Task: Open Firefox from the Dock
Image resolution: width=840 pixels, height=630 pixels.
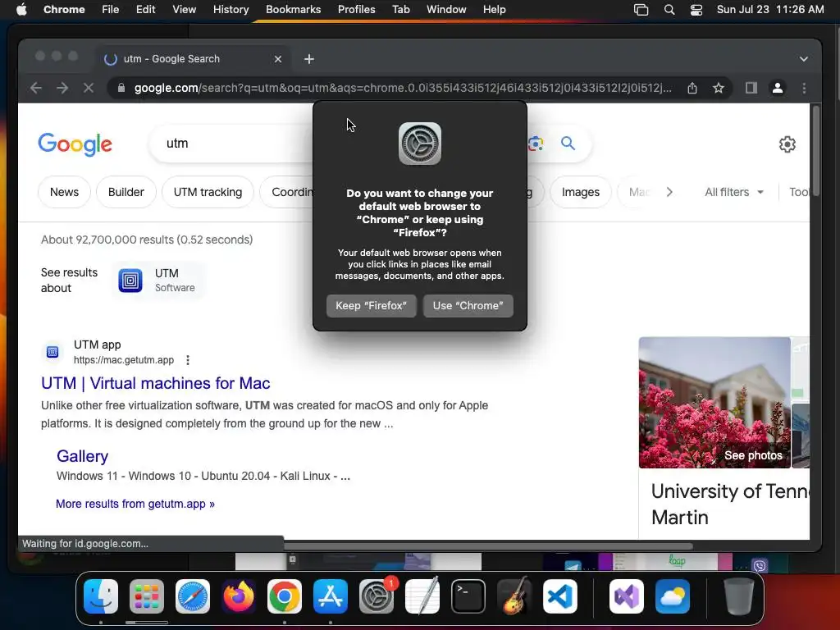Action: [239, 596]
